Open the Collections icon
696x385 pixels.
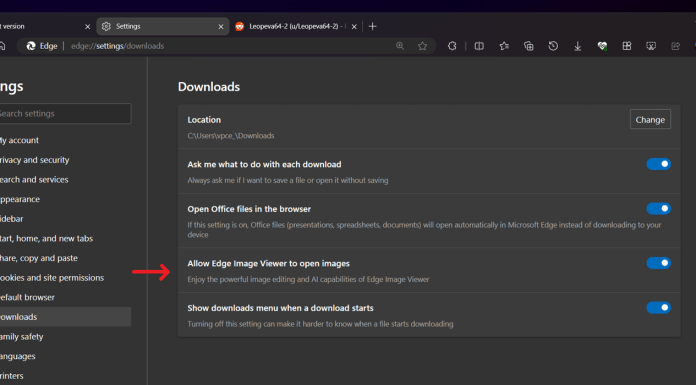[x=528, y=46]
